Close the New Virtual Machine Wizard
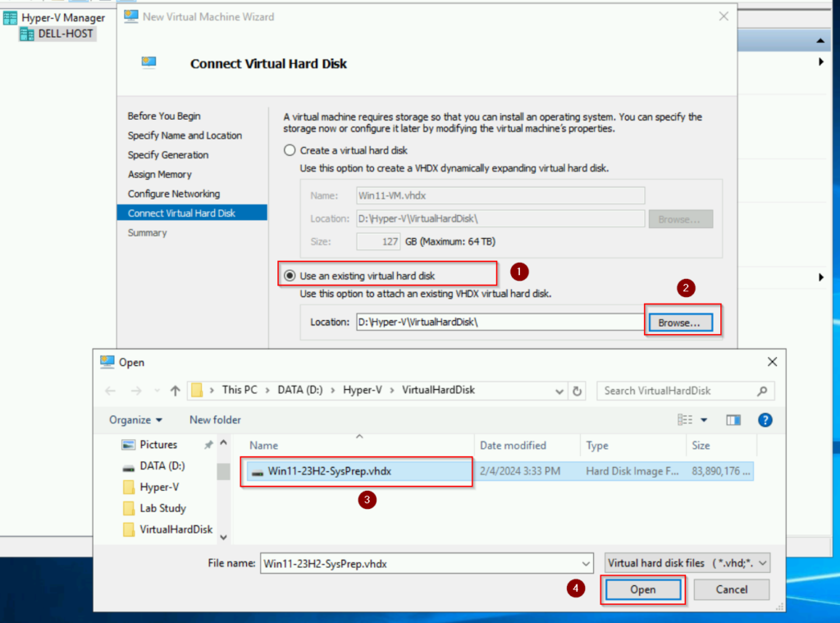Image resolution: width=840 pixels, height=623 pixels. (x=724, y=16)
